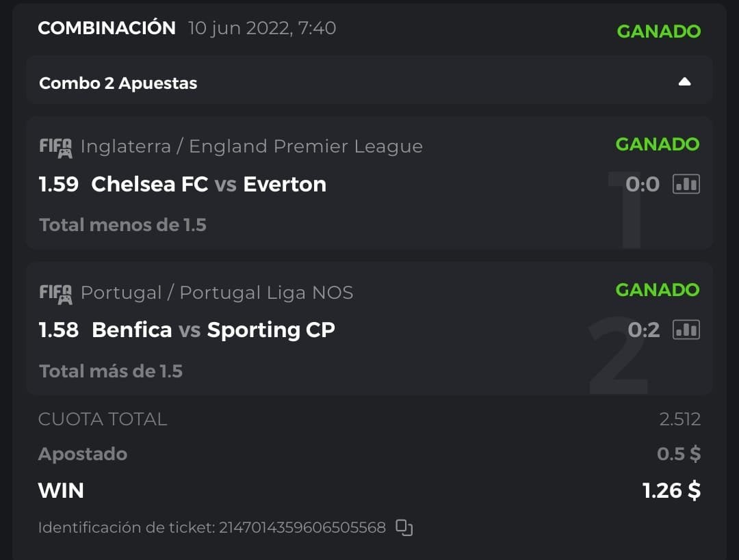739x560 pixels.
Task: Select the Chelsea FC team name
Action: [x=149, y=184]
